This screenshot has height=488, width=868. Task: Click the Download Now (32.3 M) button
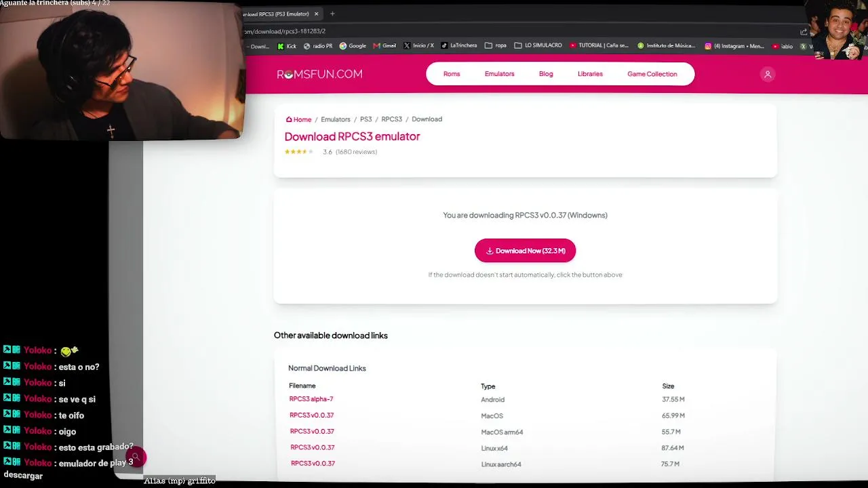click(525, 251)
